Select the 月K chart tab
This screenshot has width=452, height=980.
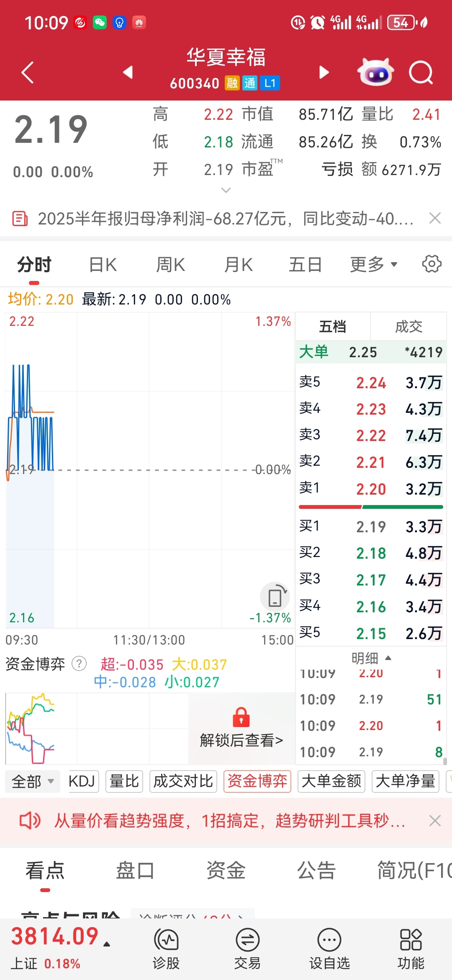pos(239,265)
